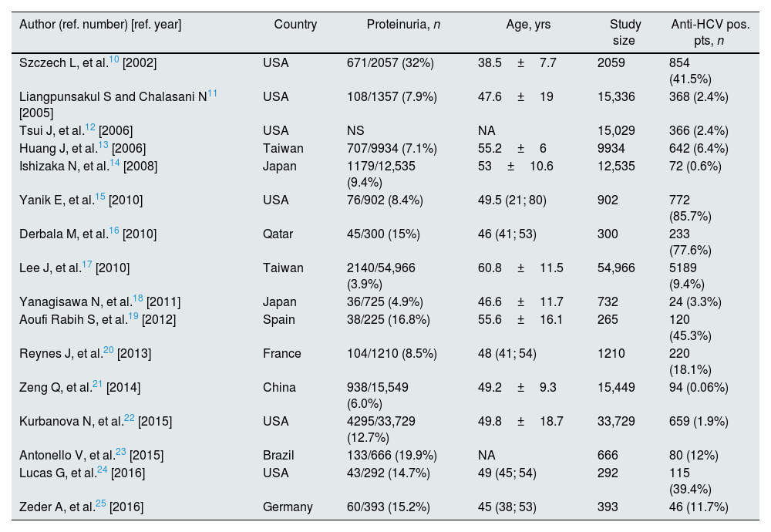771x532 pixels.
Task: Click reference 12 superscript for Tsui J
Action: (91, 128)
